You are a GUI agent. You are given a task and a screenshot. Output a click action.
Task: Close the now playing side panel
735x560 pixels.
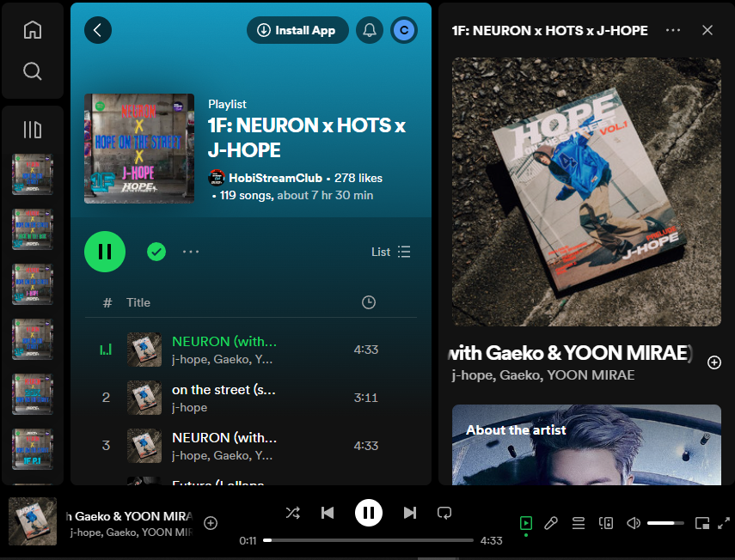[707, 30]
